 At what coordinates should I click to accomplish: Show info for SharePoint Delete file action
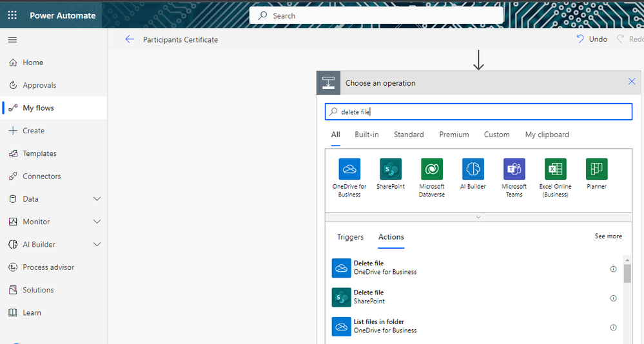pos(613,298)
